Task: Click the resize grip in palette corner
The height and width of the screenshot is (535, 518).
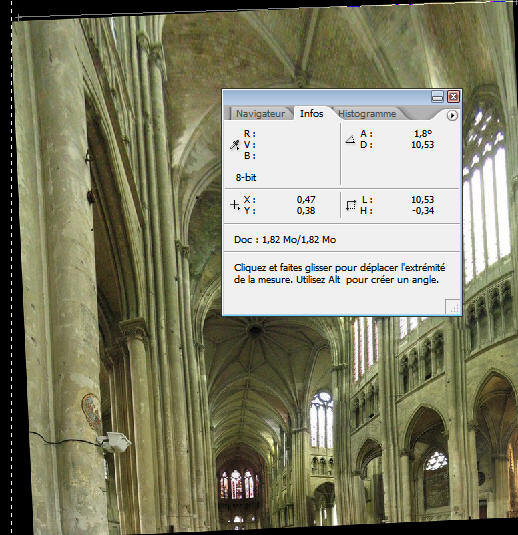Action: coord(454,307)
